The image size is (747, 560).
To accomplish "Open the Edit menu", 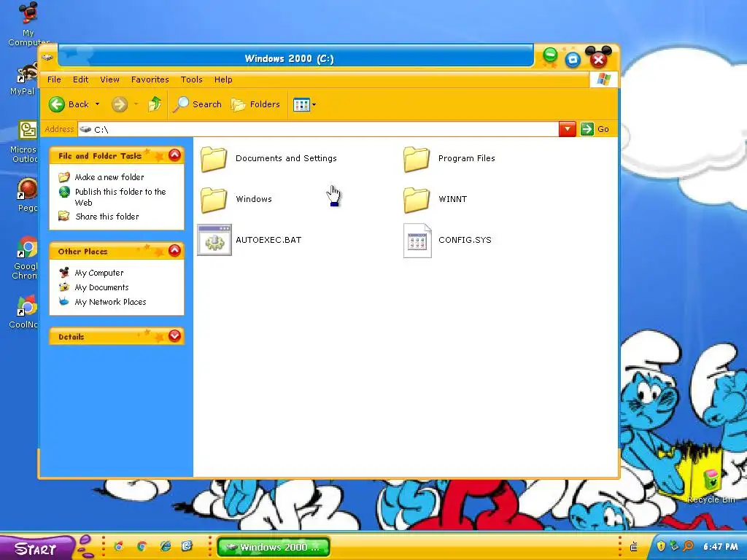I will 80,79.
